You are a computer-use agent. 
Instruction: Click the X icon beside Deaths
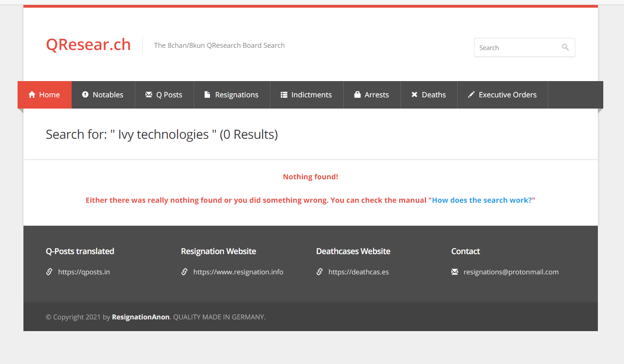click(x=414, y=95)
